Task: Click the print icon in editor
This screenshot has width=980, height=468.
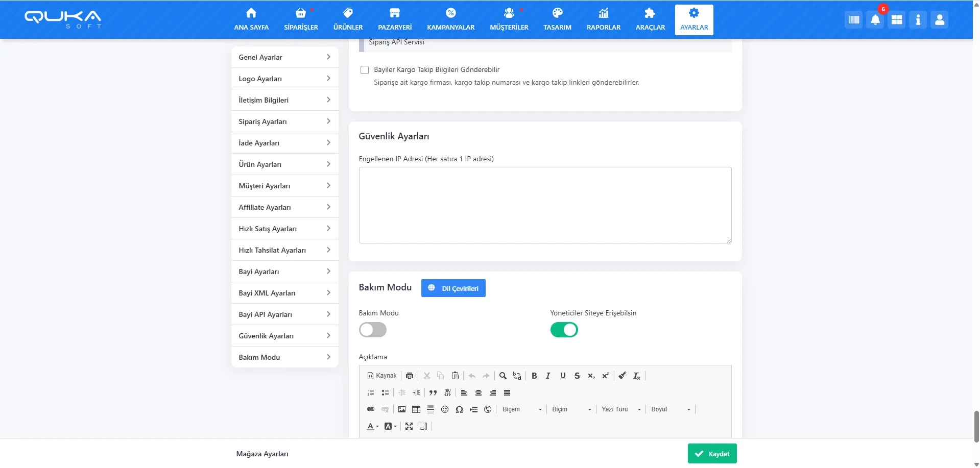Action: pos(410,376)
